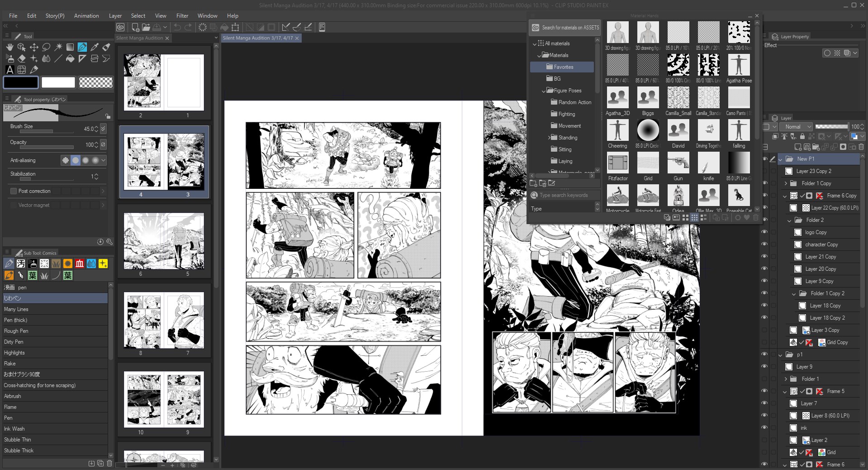
Task: Select the Eraser tool
Action: 21,58
